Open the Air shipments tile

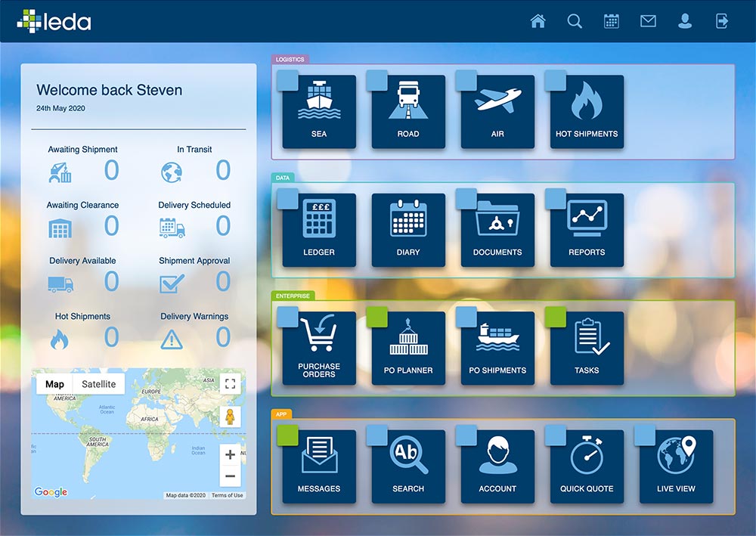point(497,112)
